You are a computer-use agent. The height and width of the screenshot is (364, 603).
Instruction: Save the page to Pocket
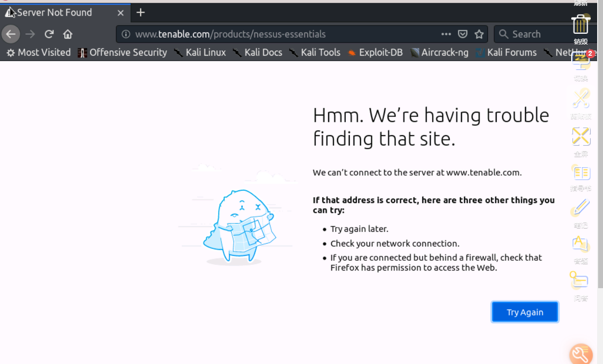pos(462,34)
